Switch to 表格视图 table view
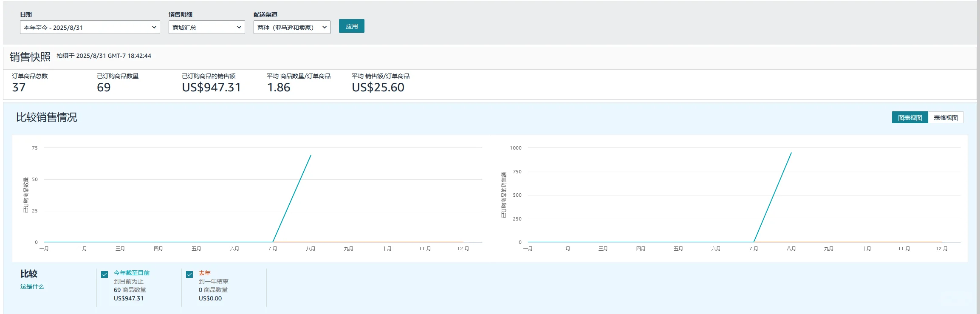The height and width of the screenshot is (314, 980). click(946, 118)
